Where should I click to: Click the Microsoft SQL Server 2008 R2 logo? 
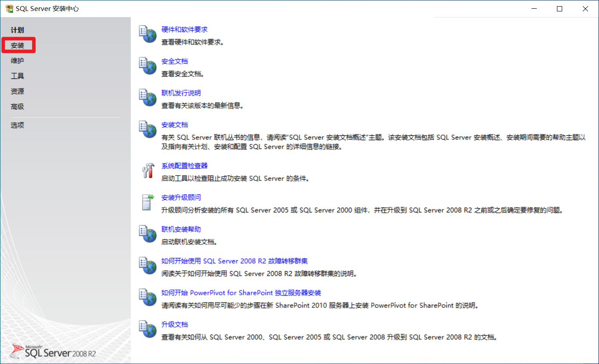tap(53, 350)
